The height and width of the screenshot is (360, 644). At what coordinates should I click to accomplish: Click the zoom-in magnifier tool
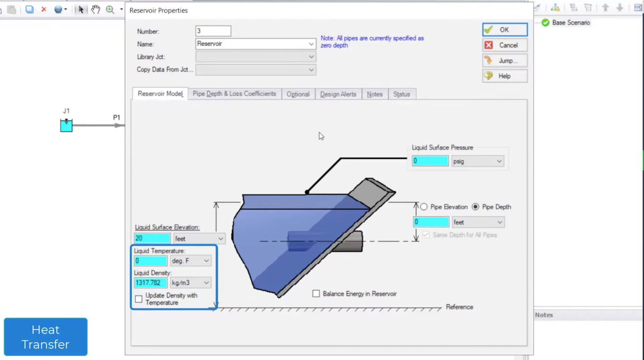pos(110,9)
